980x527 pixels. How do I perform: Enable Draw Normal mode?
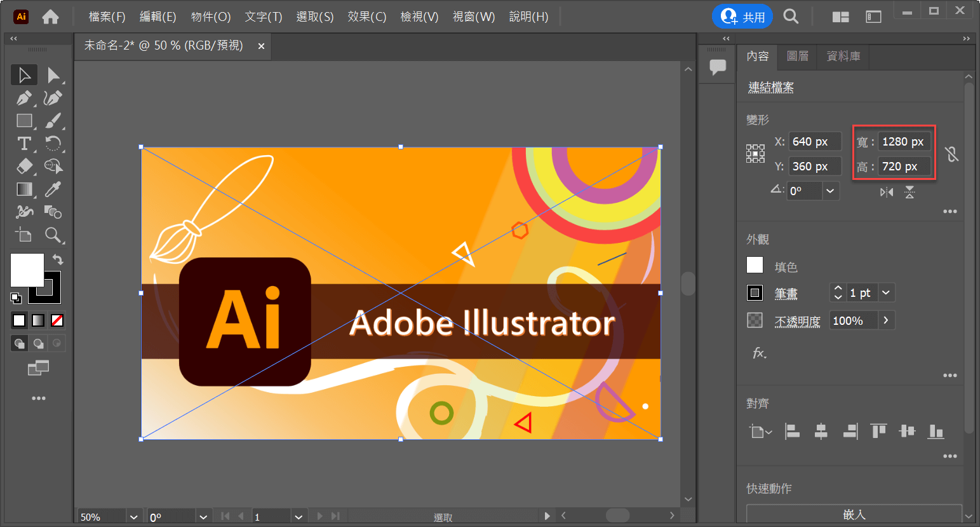point(20,343)
